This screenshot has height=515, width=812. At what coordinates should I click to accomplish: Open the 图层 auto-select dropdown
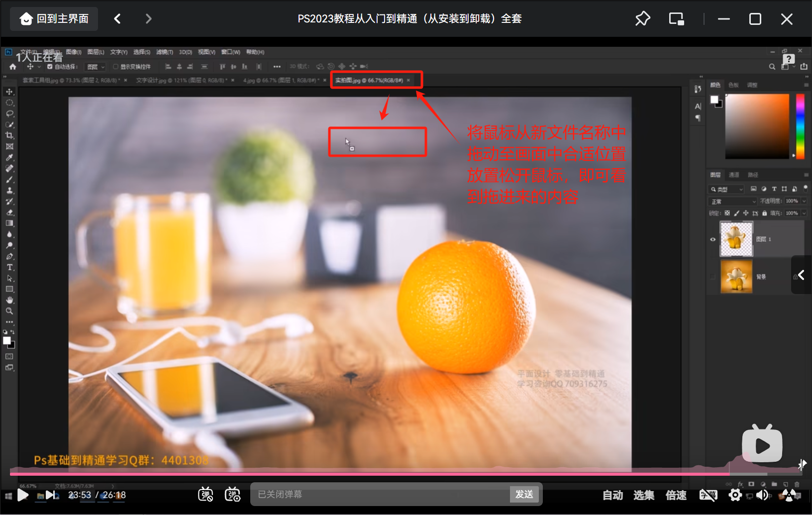(96, 67)
